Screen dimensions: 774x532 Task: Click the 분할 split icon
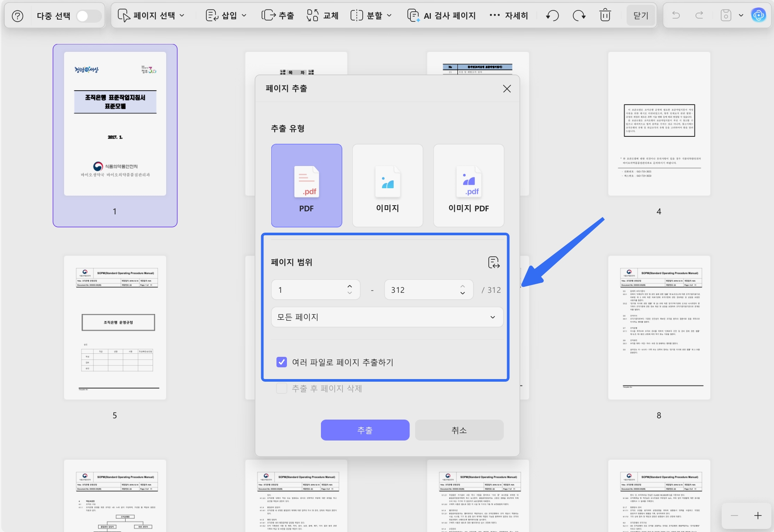tap(357, 16)
